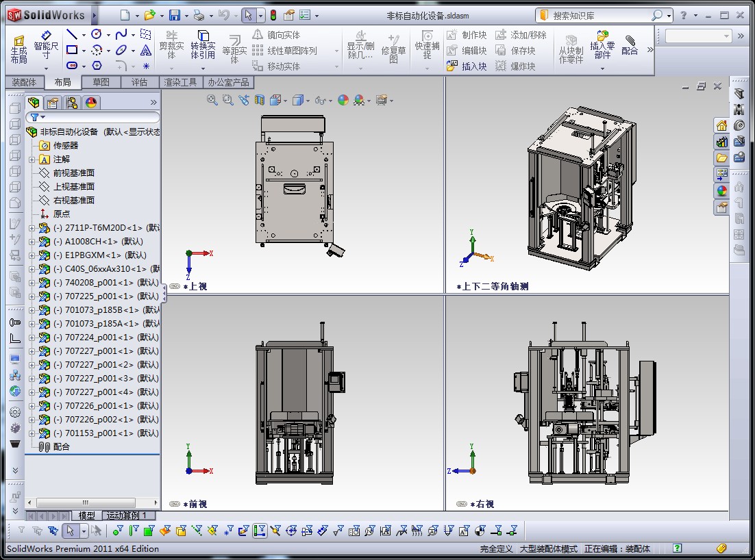Click the Edit Appearance color sphere

pyautogui.click(x=343, y=100)
